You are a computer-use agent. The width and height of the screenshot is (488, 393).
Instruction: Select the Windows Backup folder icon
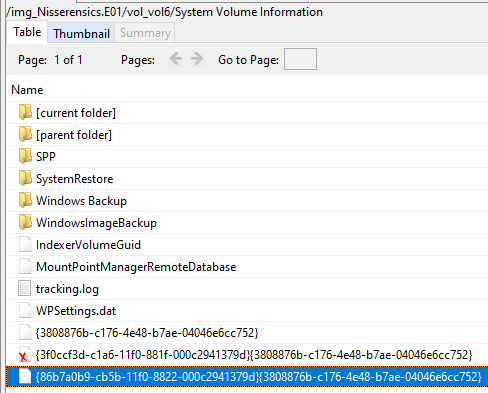[25, 200]
